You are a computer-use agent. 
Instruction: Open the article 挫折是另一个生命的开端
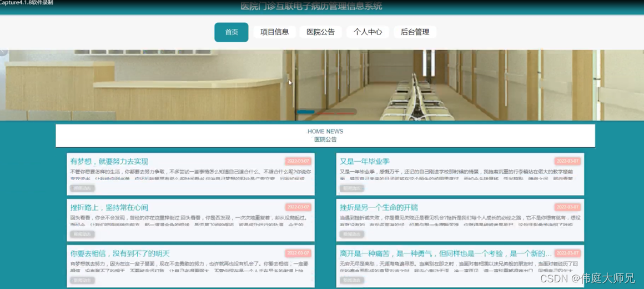pyautogui.click(x=379, y=208)
